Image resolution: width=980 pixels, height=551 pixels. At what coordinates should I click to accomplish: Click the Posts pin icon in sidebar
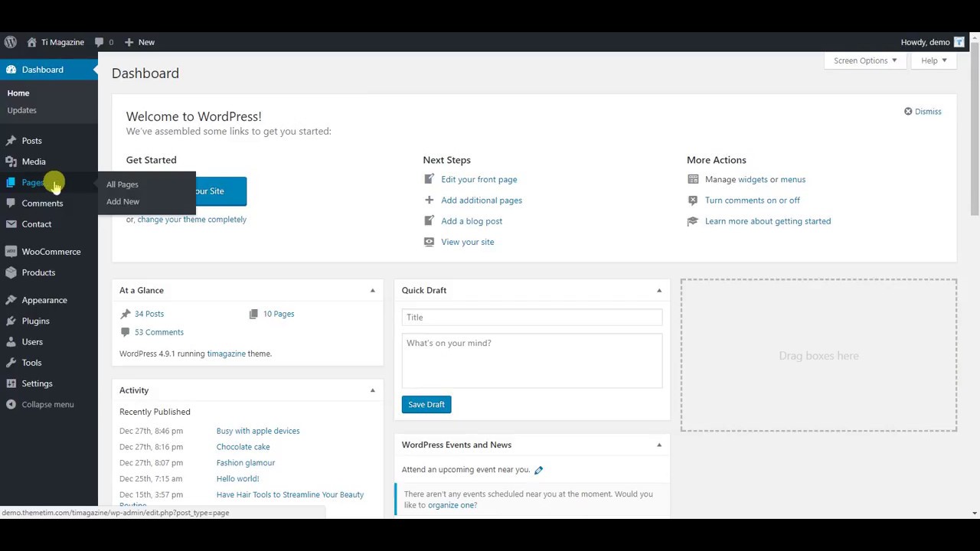tap(11, 141)
